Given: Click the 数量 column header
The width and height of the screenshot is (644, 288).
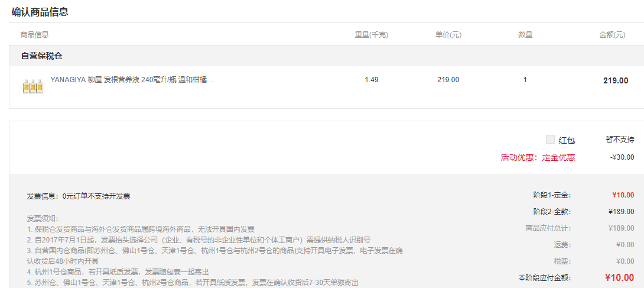Looking at the screenshot, I should (525, 35).
